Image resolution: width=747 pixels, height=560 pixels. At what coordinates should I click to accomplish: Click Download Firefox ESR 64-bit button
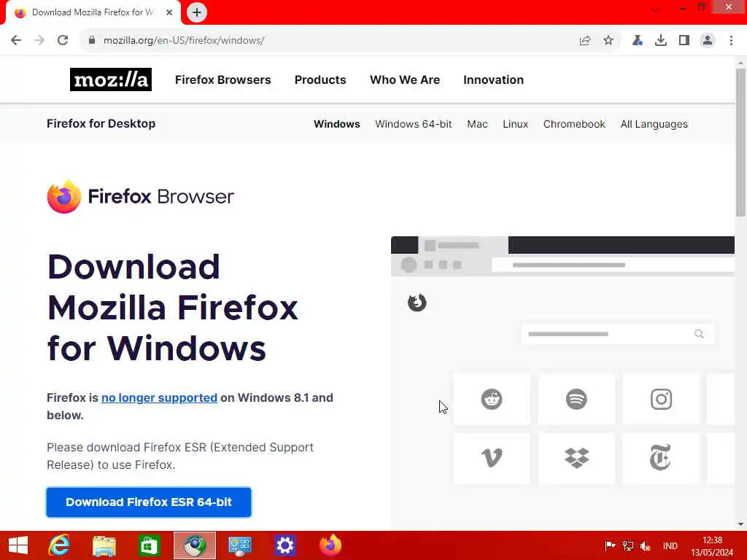[x=149, y=502]
